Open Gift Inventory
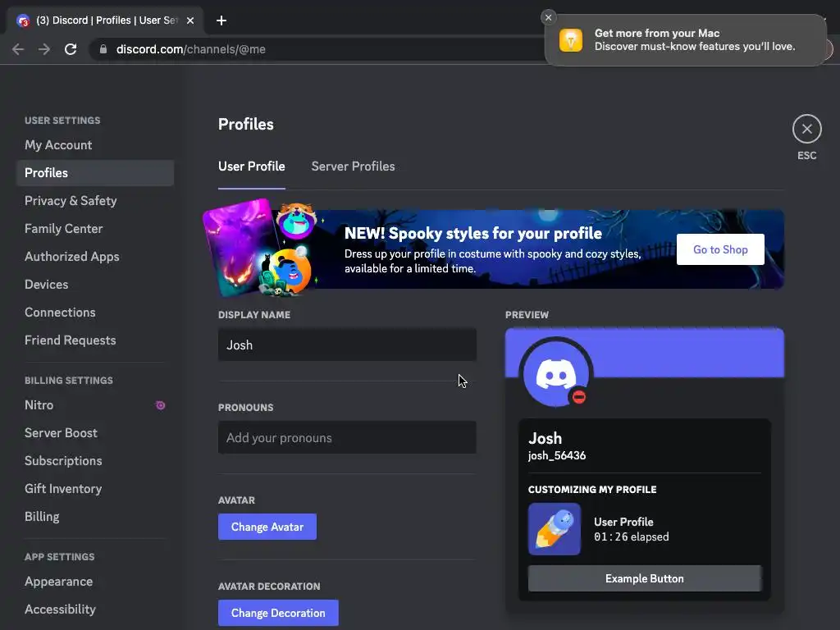 pos(95,489)
